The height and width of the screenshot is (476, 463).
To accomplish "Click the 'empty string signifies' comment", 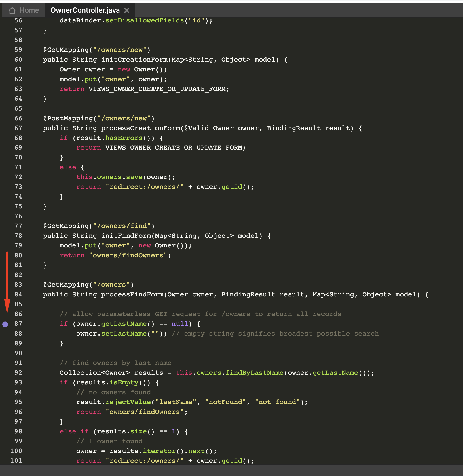I will [275, 334].
